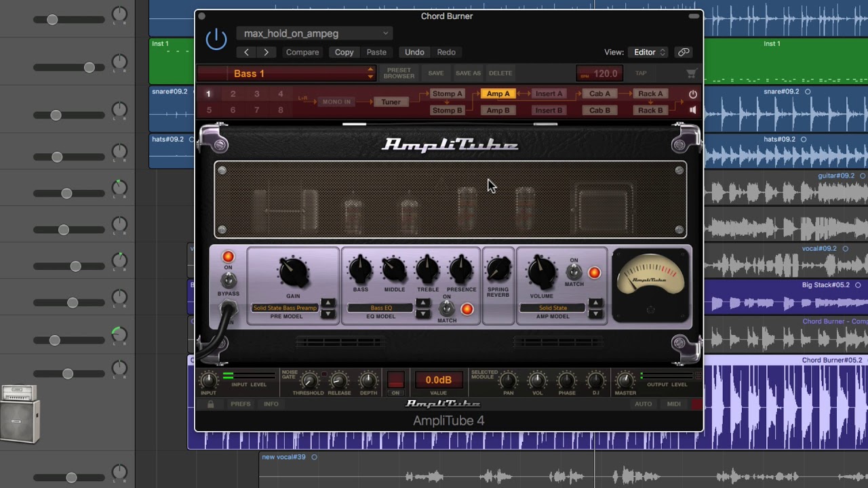The height and width of the screenshot is (488, 868).
Task: Click the Undo button
Action: pos(414,52)
